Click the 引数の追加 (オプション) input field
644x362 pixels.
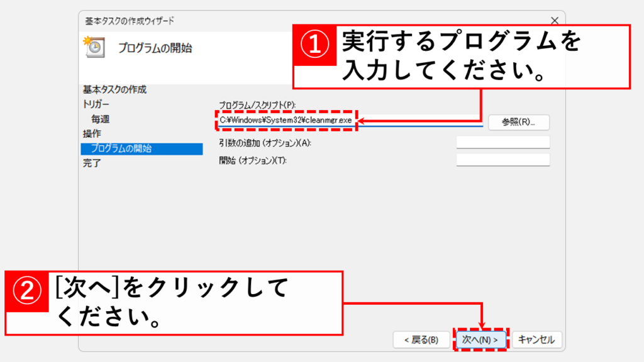[502, 143]
